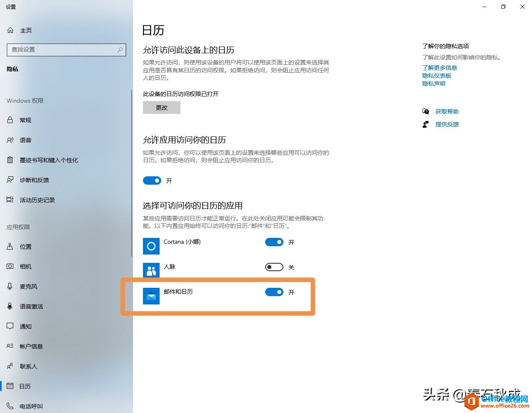Open the 主页 menu entry

[26, 30]
